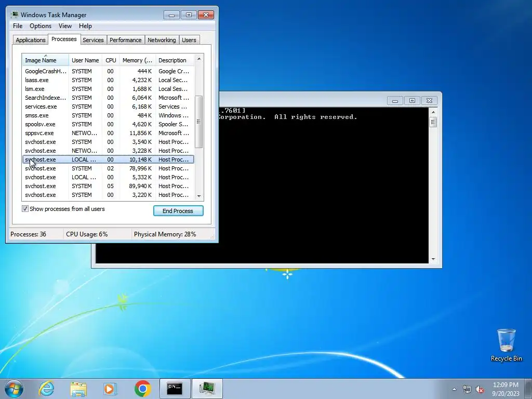Select svchost.exe using 5,332 K memory

(x=108, y=177)
